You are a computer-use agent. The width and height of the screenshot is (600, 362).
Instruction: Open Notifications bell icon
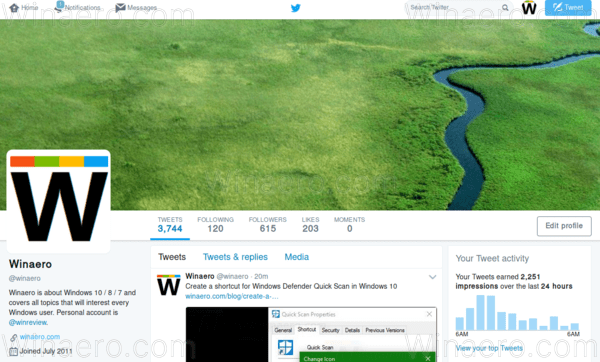[59, 7]
